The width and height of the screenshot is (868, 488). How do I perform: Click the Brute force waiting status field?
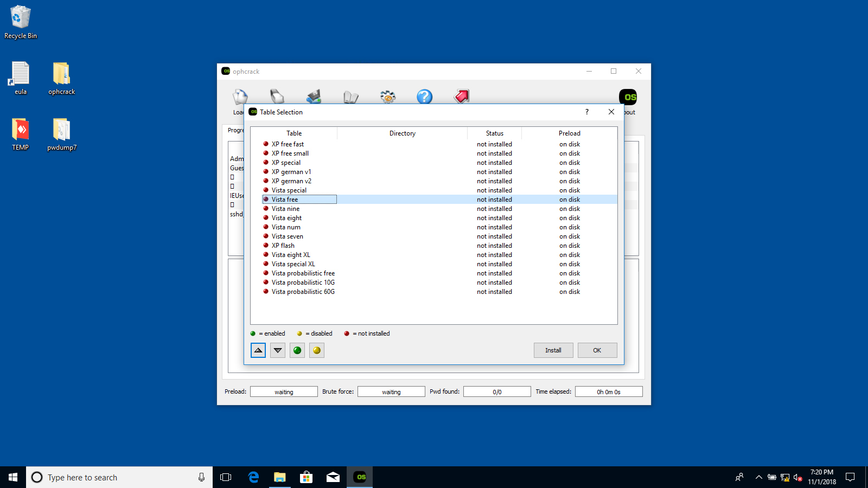pos(391,391)
